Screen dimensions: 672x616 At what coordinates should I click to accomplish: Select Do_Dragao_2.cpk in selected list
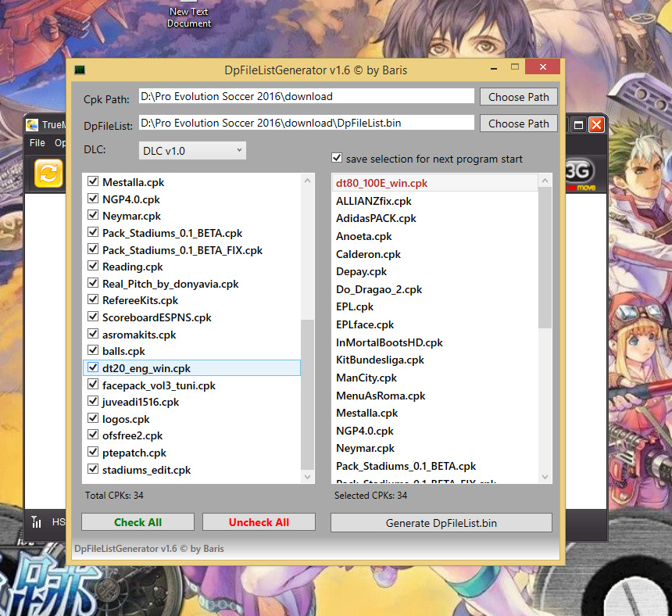(435, 289)
